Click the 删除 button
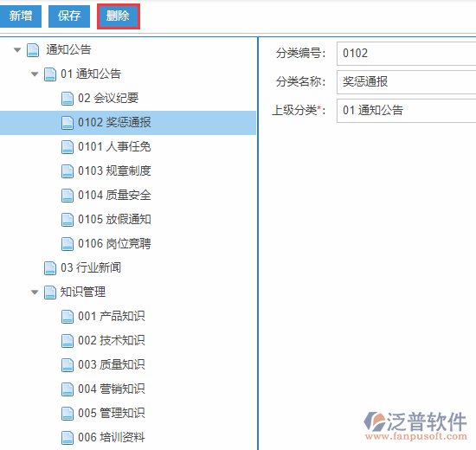The height and width of the screenshot is (450, 476). click(118, 16)
